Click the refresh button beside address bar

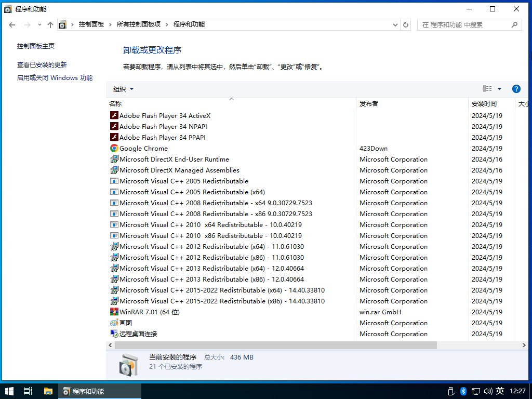[406, 24]
